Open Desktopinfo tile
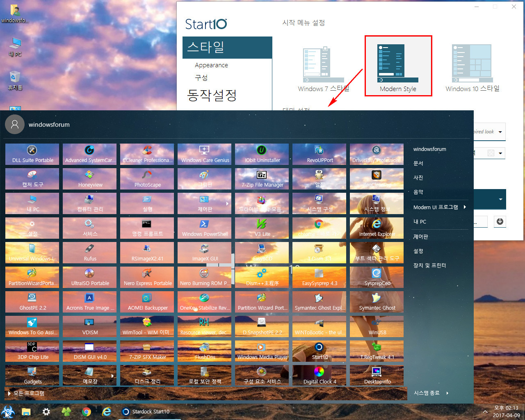Screen dimensions: 525x420 [x=377, y=376]
